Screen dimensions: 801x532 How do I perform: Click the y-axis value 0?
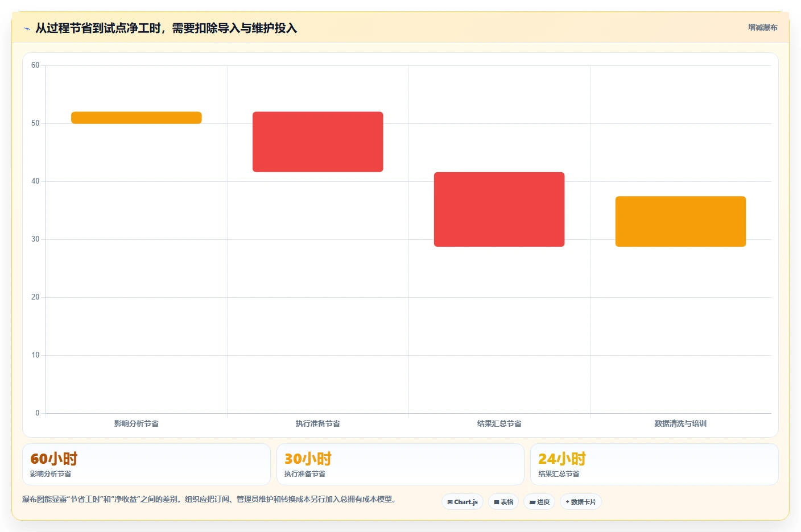(x=38, y=413)
